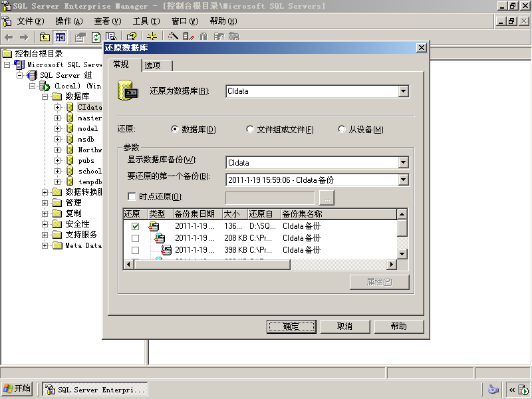532x399 pixels.
Task: Click the horizontal scrollbar thumb in backup list
Action: click(212, 264)
